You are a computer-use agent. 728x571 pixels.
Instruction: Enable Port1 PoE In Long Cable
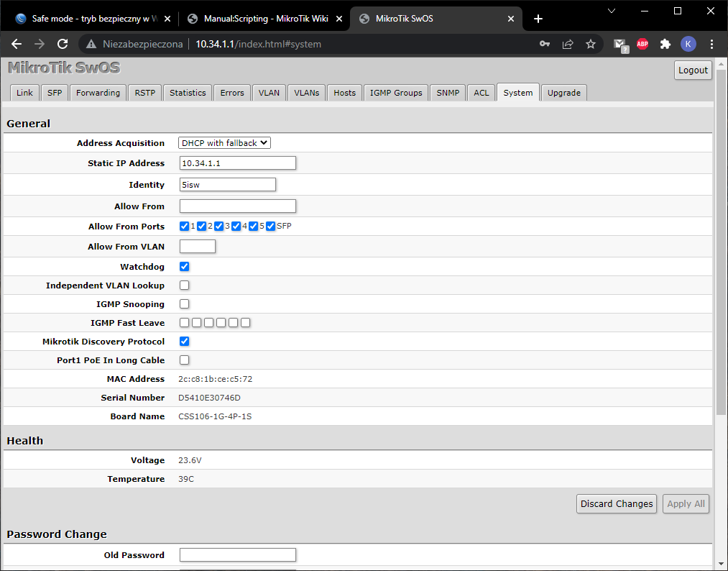(184, 360)
